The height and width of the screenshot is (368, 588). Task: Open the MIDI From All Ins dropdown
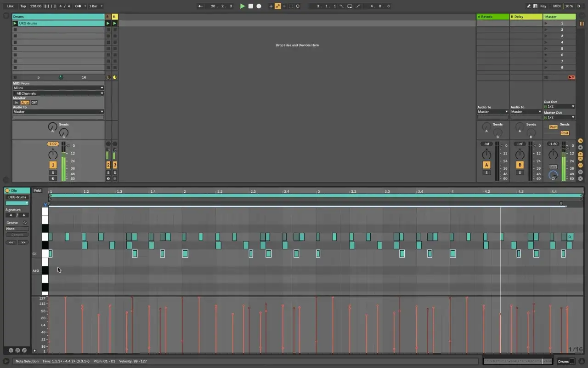pos(58,88)
